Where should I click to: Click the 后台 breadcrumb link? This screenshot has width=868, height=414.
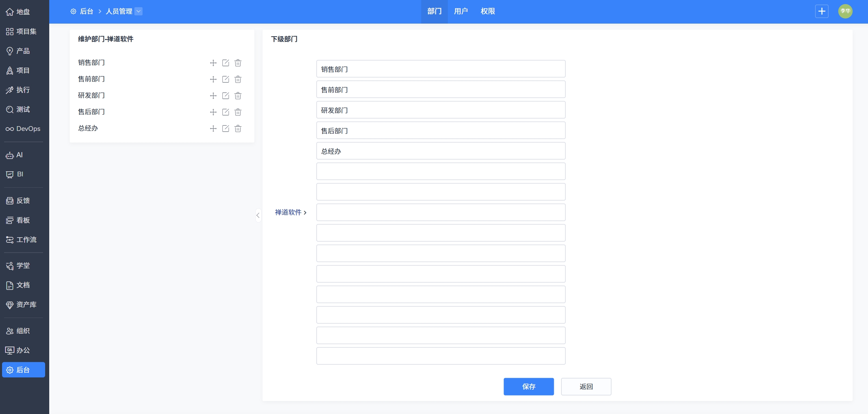click(86, 11)
